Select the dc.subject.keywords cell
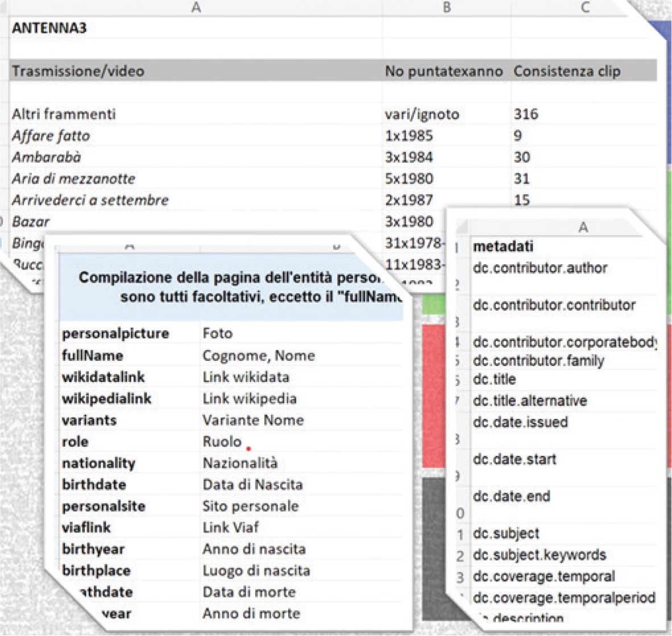Screen dimensions: 672x636 (x=563, y=555)
